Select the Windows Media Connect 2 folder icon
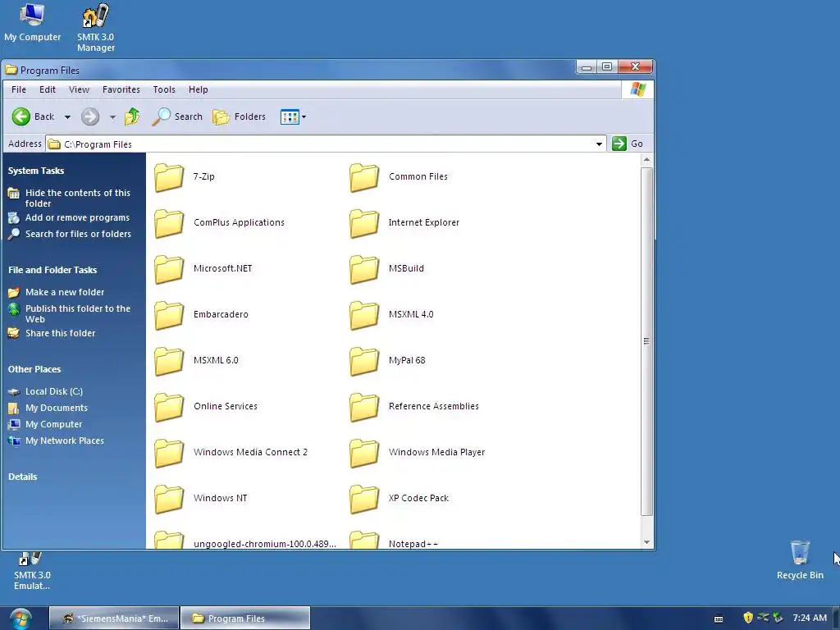 pyautogui.click(x=169, y=454)
